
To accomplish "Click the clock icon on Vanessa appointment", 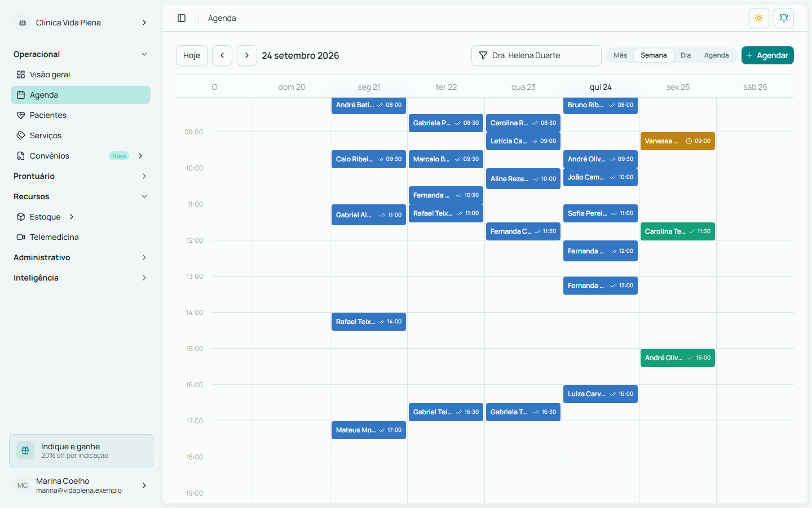I will click(x=689, y=141).
